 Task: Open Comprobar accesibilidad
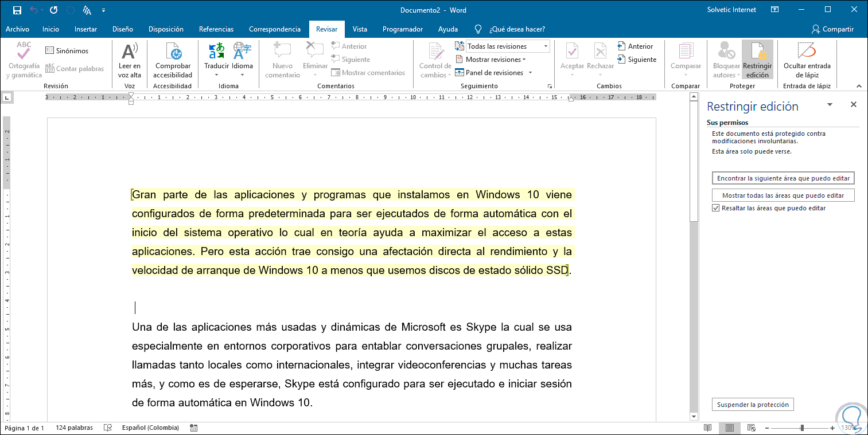pos(173,59)
